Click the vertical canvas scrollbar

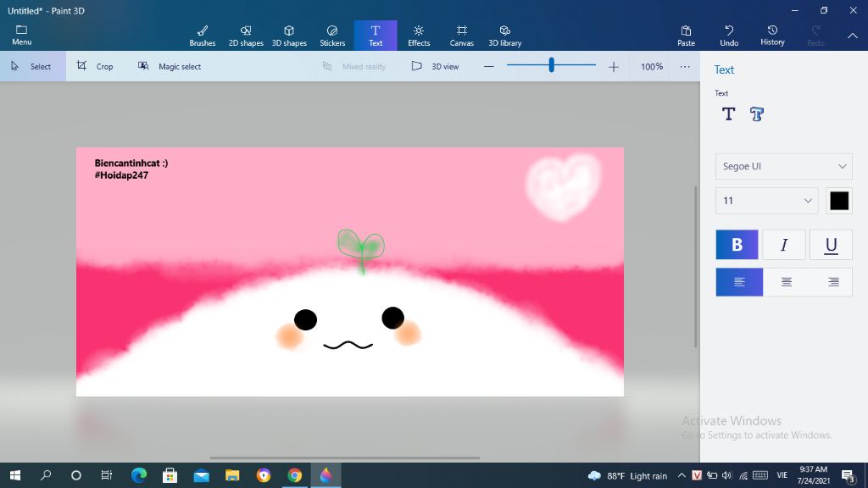click(696, 267)
